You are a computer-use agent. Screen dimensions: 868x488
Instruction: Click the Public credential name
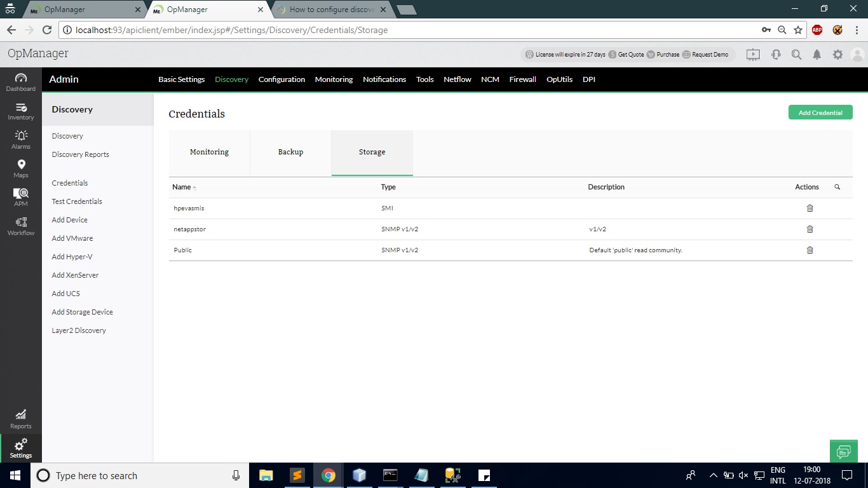[x=183, y=250]
